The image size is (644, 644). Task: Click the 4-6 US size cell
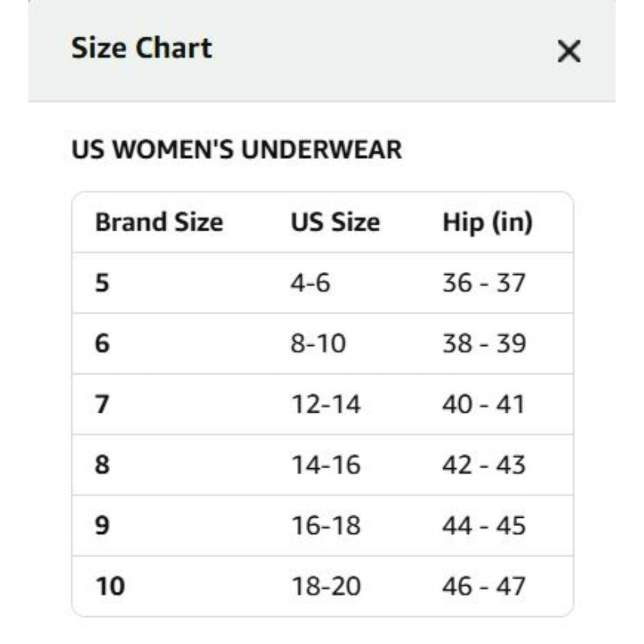(310, 283)
